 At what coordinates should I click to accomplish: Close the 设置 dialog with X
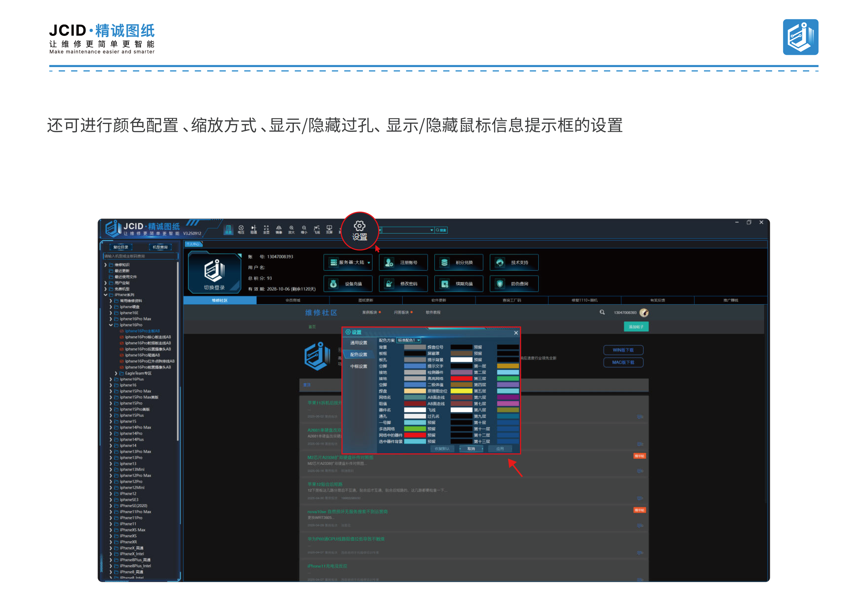pyautogui.click(x=516, y=333)
